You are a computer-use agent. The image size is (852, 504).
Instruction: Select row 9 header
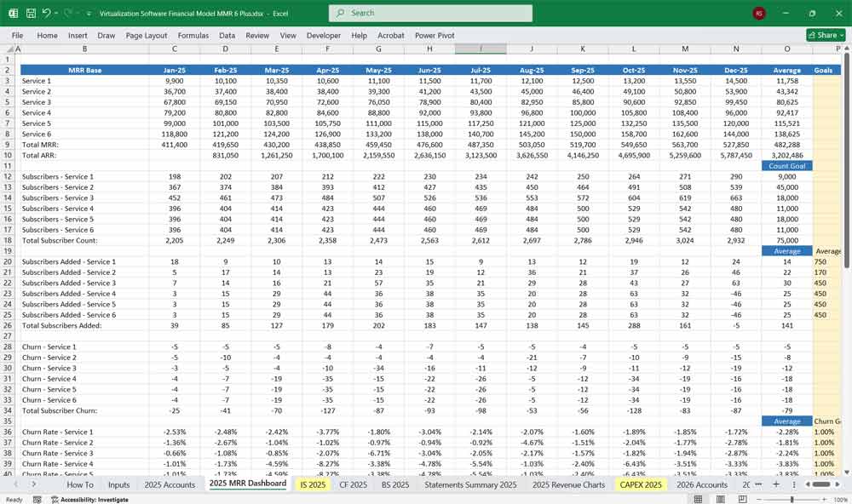8,145
